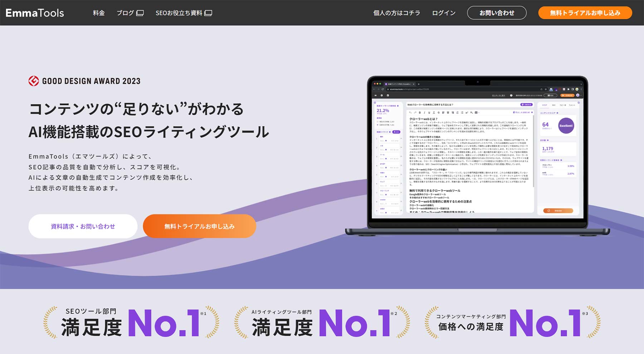This screenshot has width=644, height=354.
Task: Go to 個人の方はコチラ page
Action: (x=396, y=13)
